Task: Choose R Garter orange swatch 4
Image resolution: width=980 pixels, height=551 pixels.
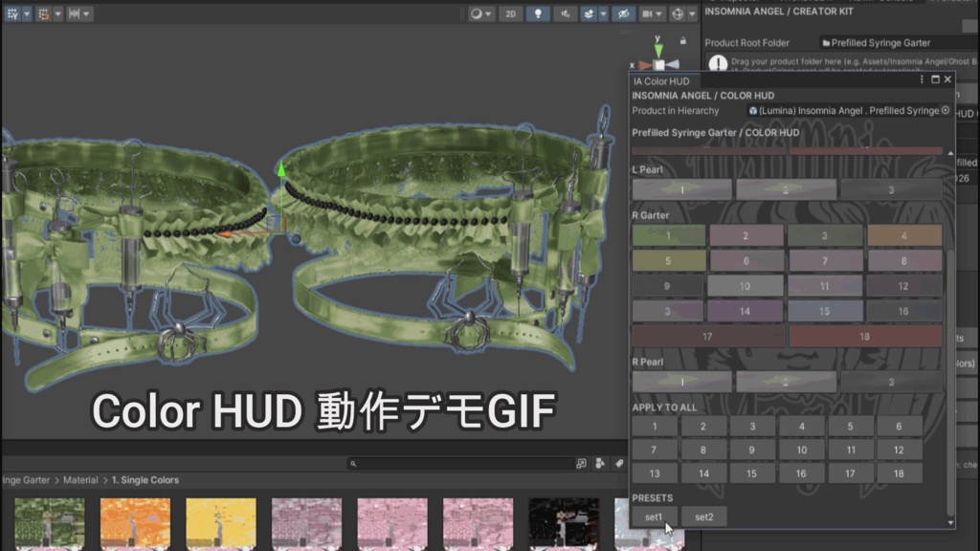Action: 904,235
